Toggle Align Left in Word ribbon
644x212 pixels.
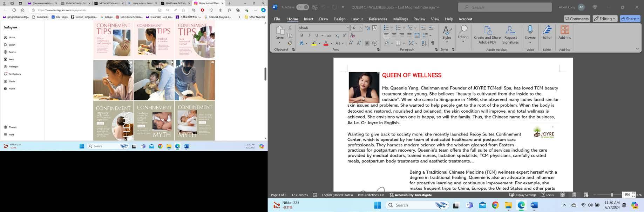(386, 35)
